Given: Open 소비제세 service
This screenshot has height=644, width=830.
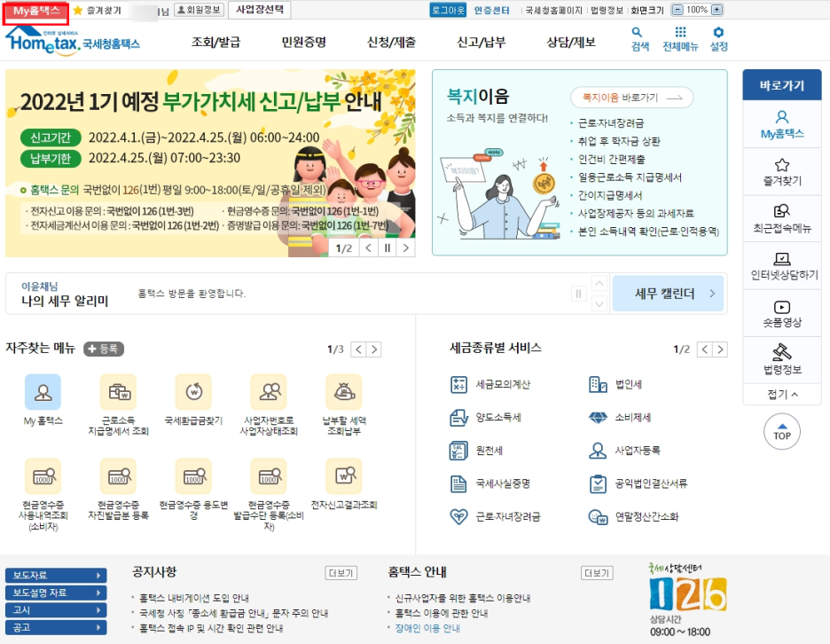Looking at the screenshot, I should pos(620,417).
